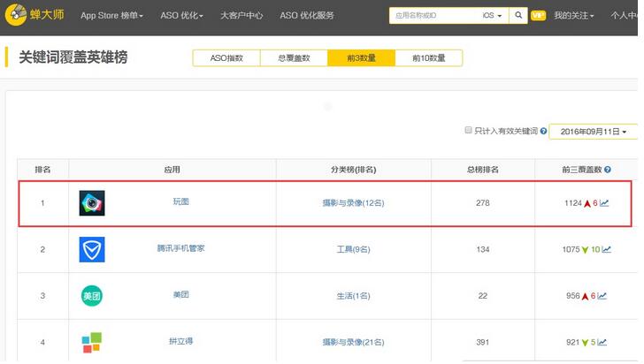This screenshot has height=364, width=644.
Task: Switch to the 前10数量 tab
Action: tap(429, 57)
